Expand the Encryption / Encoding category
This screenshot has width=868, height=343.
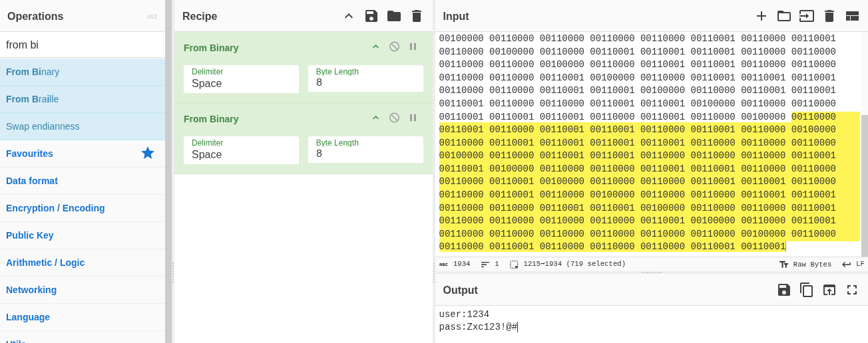point(83,208)
